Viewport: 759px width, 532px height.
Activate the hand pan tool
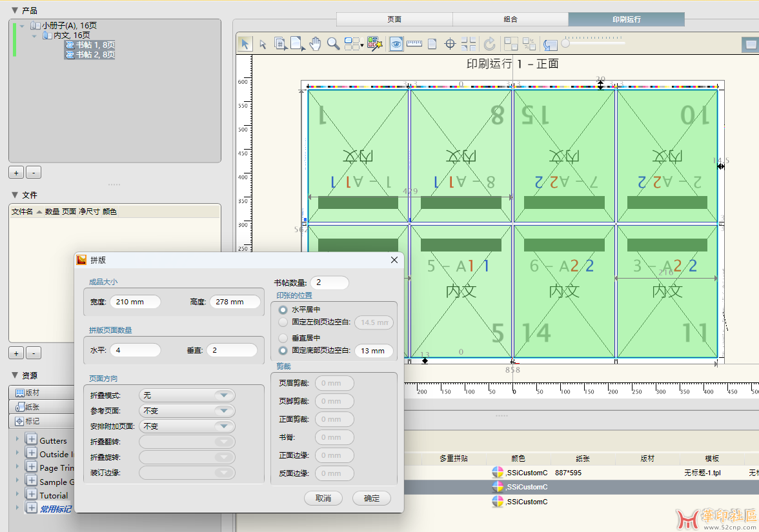pos(315,44)
